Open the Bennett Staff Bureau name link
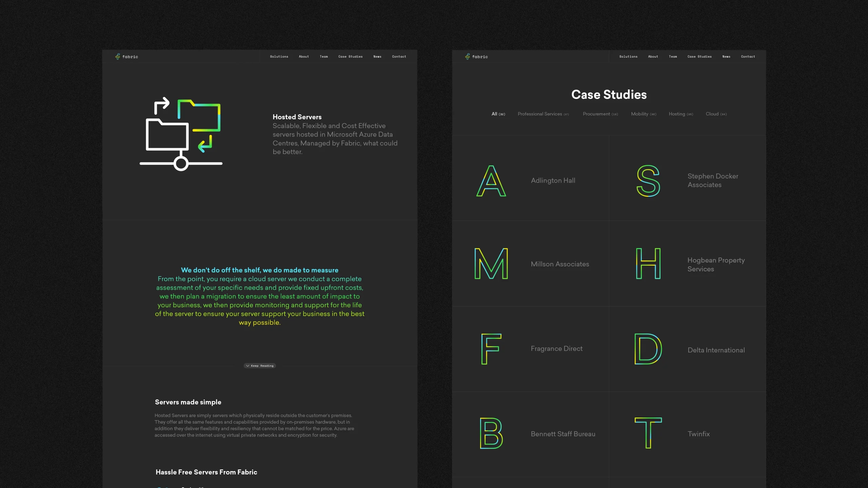The width and height of the screenshot is (868, 488). 563,434
